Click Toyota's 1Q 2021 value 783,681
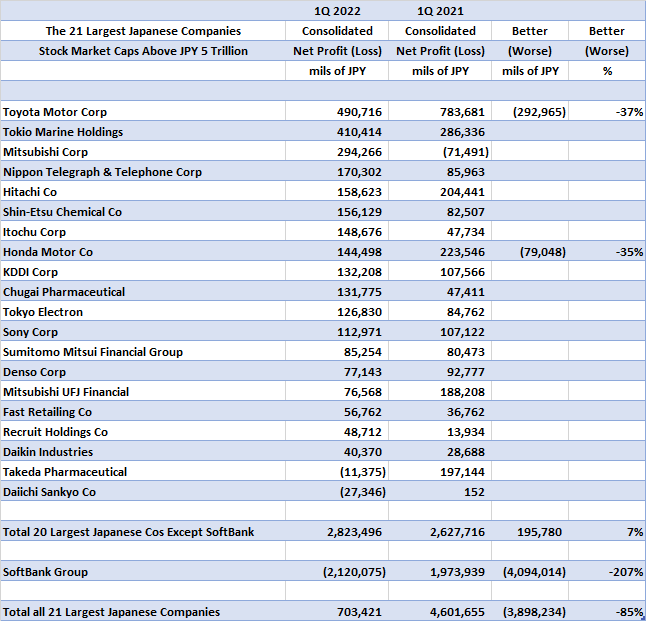The width and height of the screenshot is (646, 621). pyautogui.click(x=462, y=112)
